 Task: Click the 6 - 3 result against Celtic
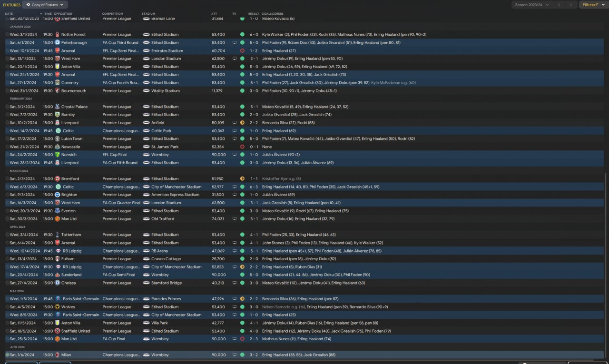point(254,187)
